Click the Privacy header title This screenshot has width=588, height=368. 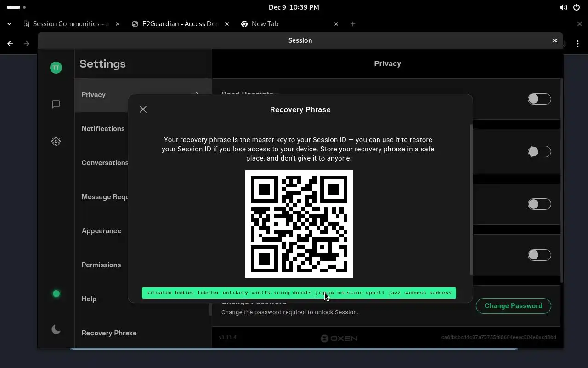tap(387, 63)
